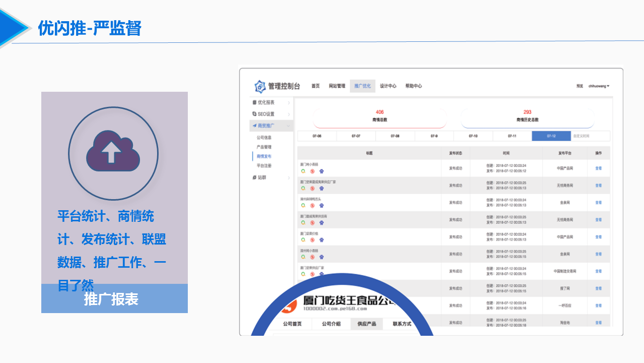Click 查看 in the 一呼百应 row
The height and width of the screenshot is (363, 644).
(x=598, y=306)
